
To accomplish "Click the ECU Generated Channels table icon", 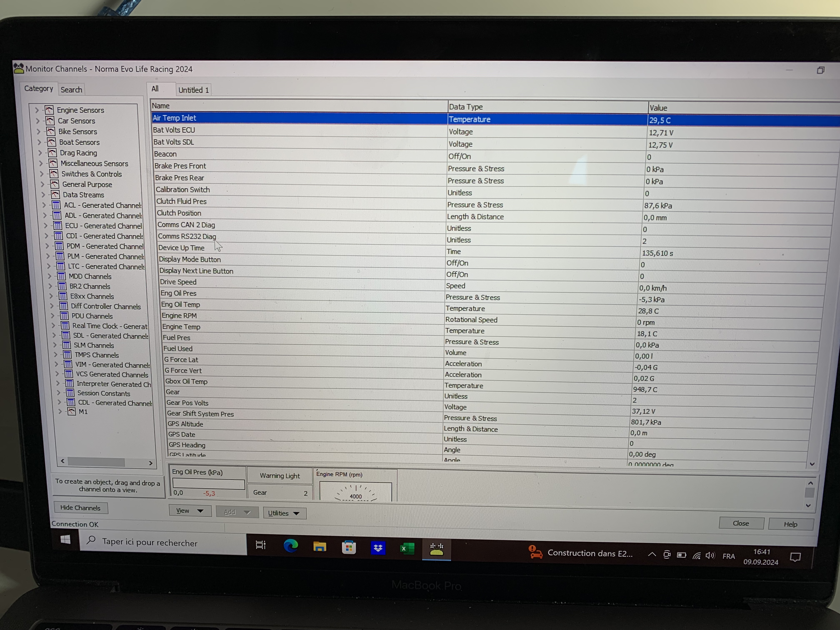I will point(57,226).
